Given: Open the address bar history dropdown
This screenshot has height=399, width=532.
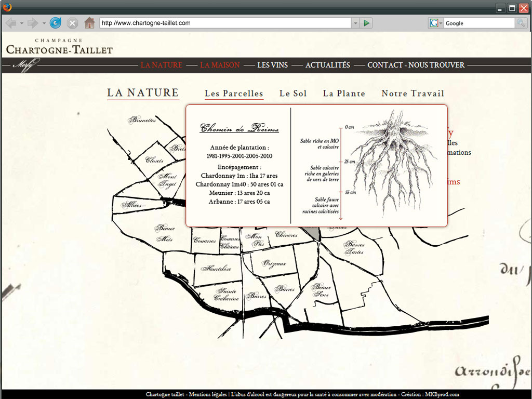Looking at the screenshot, I should [355, 23].
